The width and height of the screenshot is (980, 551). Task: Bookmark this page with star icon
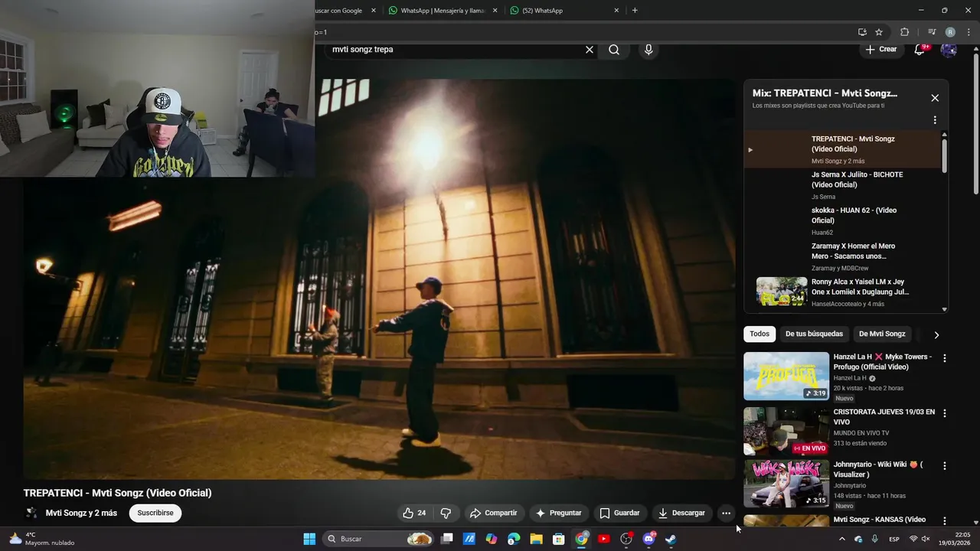(x=879, y=32)
